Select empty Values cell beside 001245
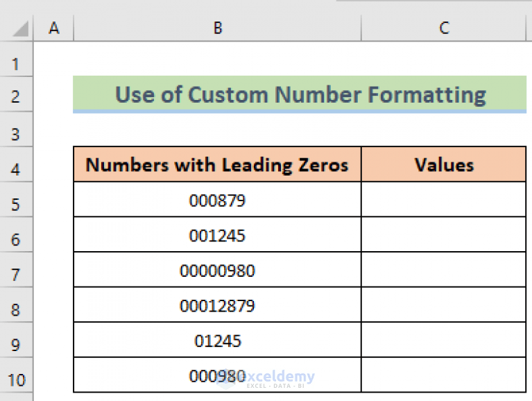 (x=444, y=234)
